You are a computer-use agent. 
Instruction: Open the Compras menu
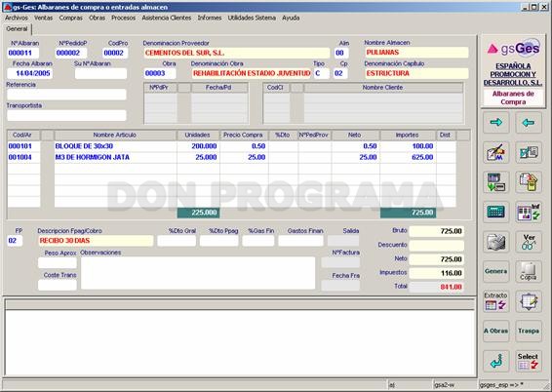(71, 18)
